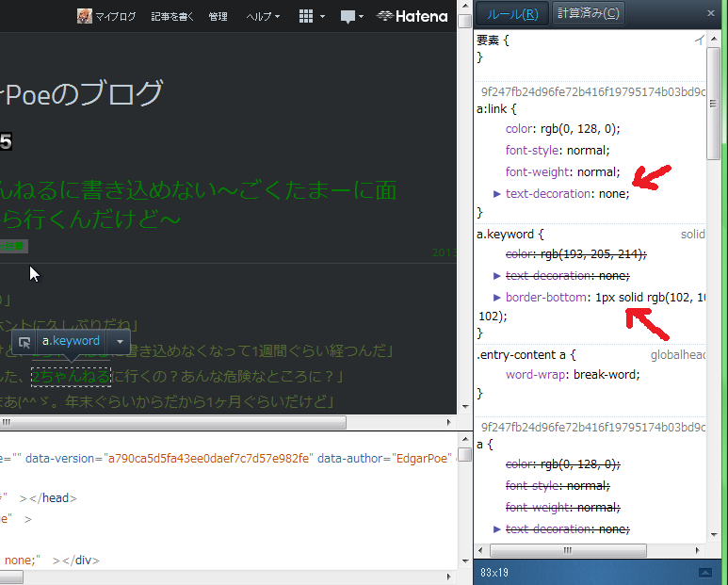Screen dimensions: 728x585
Task: Open the Hatena services grid icon
Action: pos(306,16)
